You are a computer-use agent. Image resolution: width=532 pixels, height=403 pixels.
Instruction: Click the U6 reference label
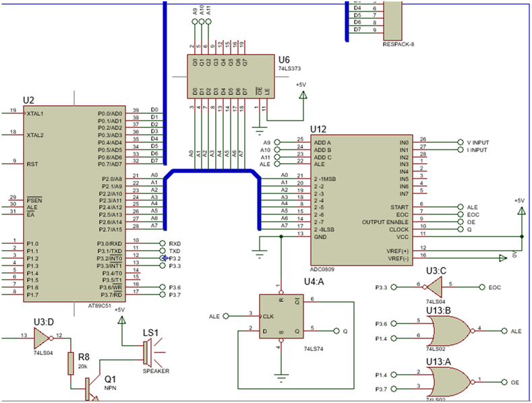284,60
